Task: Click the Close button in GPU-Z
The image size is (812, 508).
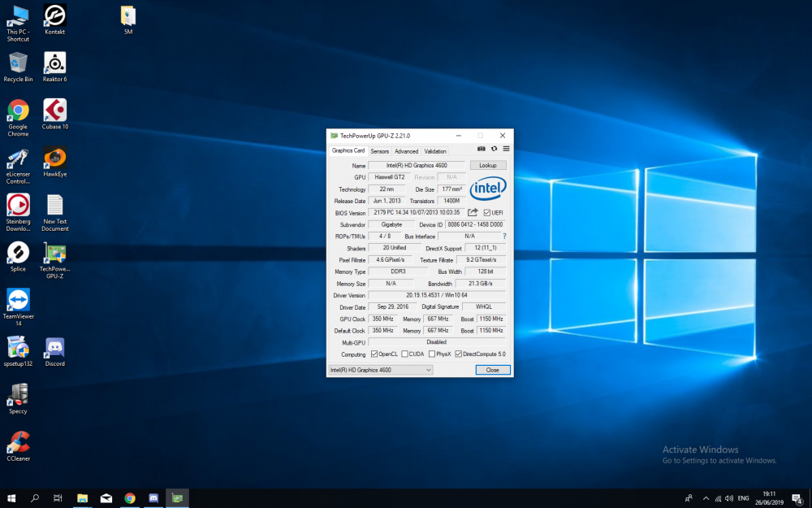Action: [x=493, y=370]
